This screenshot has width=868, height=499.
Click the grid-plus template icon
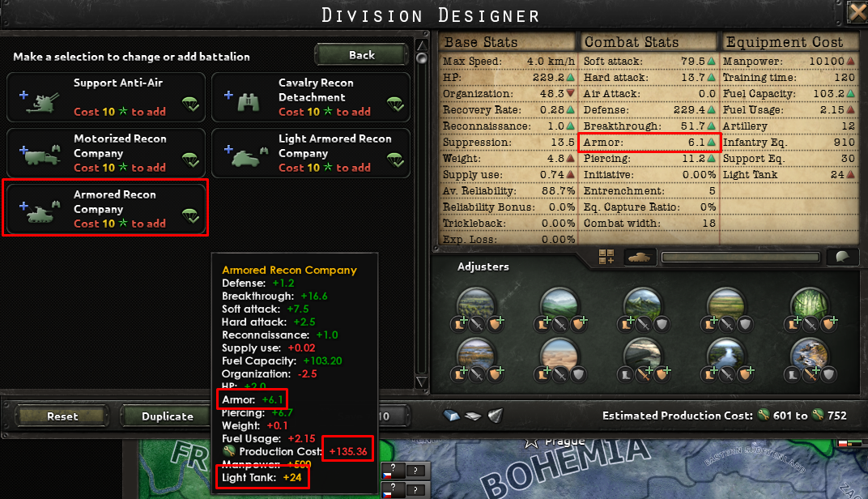click(606, 257)
